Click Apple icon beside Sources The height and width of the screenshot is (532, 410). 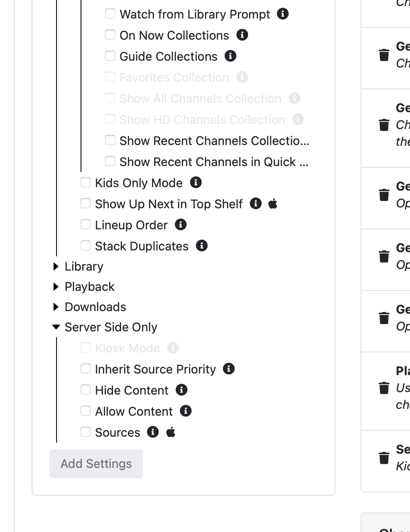pyautogui.click(x=171, y=432)
